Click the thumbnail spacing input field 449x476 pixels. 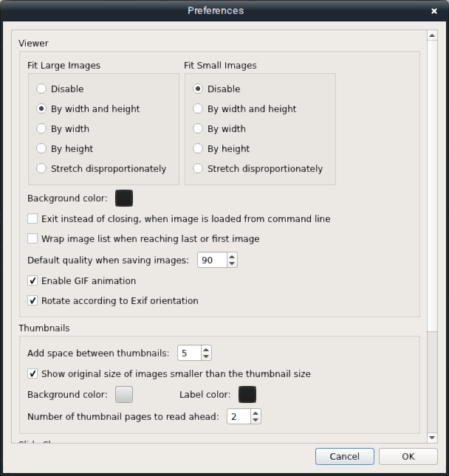coord(189,353)
